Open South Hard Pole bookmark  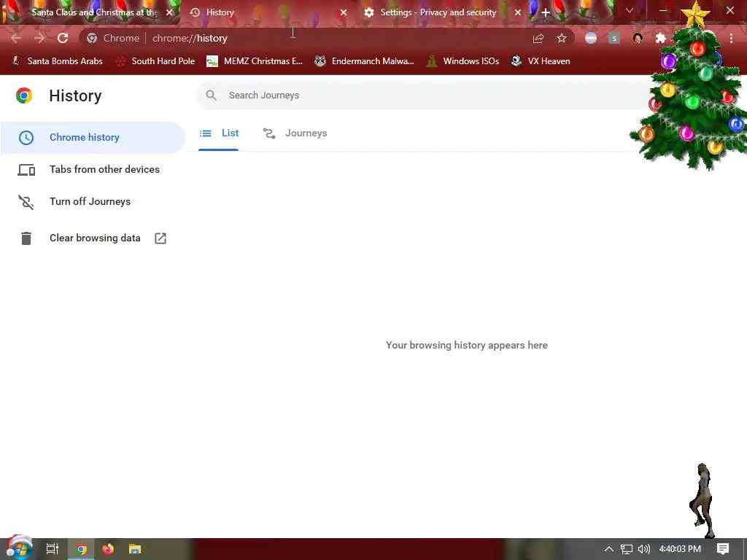click(x=155, y=61)
